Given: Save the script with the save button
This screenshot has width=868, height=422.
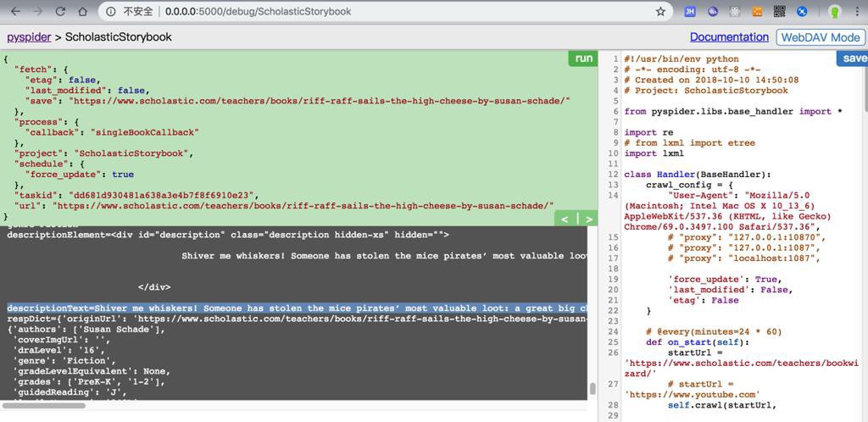Looking at the screenshot, I should pos(854,58).
